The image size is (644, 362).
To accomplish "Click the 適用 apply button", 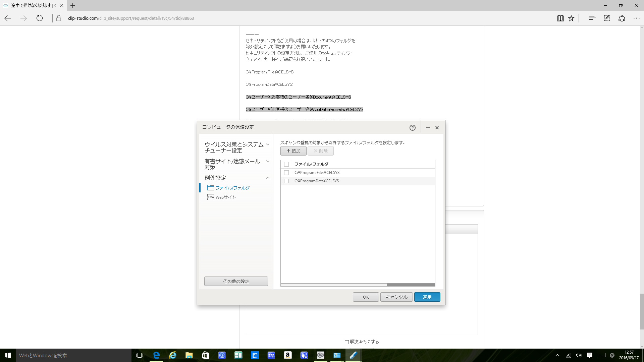I will (427, 297).
